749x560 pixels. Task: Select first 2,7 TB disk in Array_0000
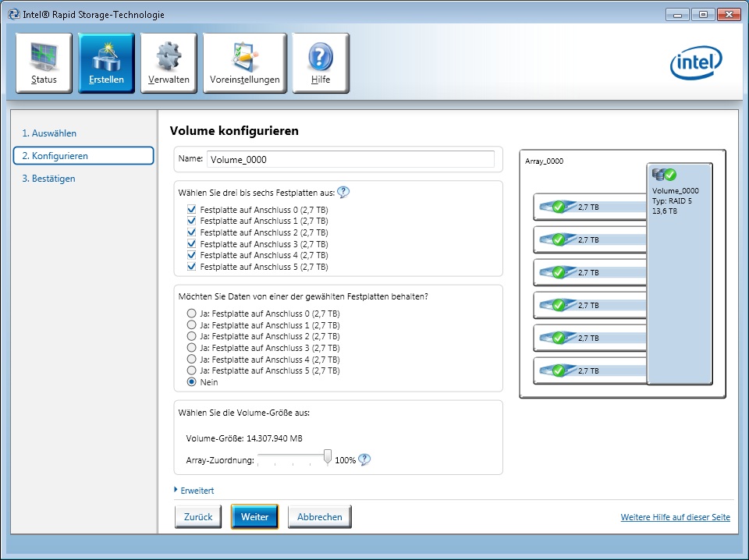click(590, 207)
